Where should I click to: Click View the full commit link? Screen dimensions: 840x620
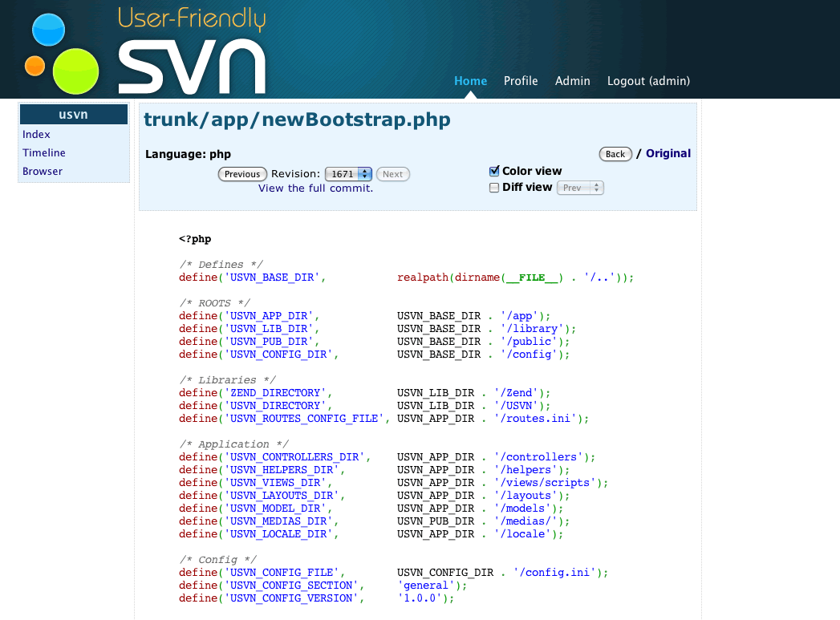[x=316, y=188]
